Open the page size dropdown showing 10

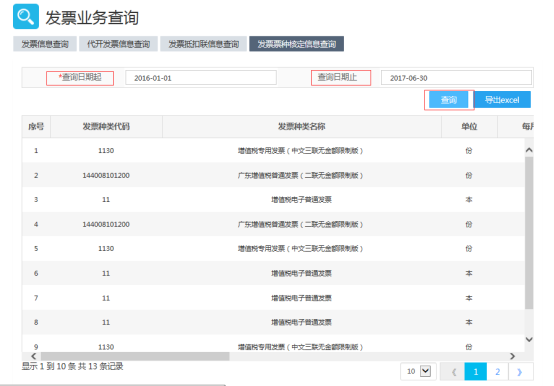coord(419,372)
